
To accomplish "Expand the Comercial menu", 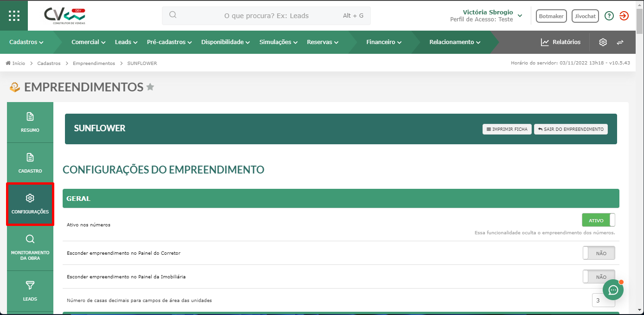I will pyautogui.click(x=88, y=42).
